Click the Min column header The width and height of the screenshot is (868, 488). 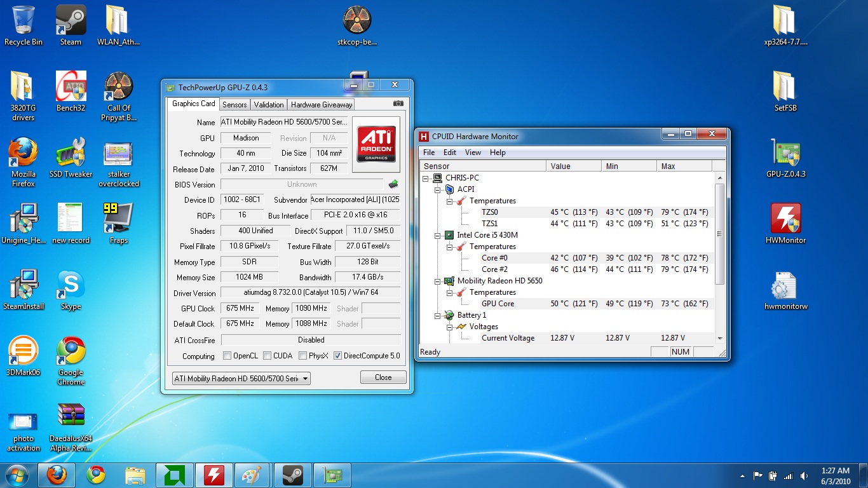629,166
